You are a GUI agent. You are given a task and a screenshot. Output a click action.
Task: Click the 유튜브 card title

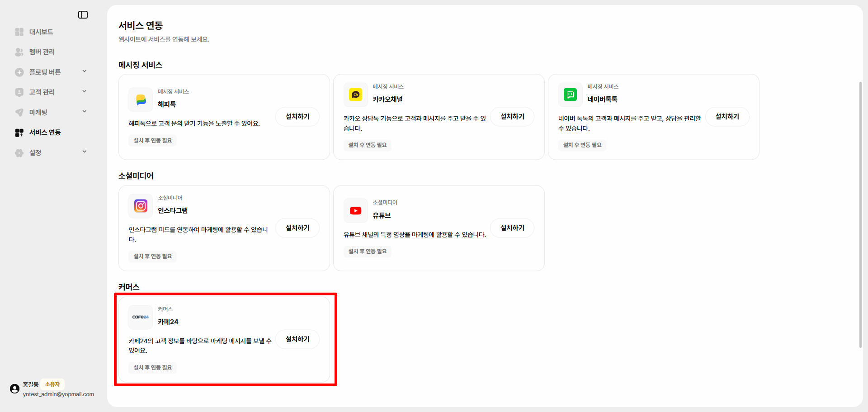[x=382, y=216]
